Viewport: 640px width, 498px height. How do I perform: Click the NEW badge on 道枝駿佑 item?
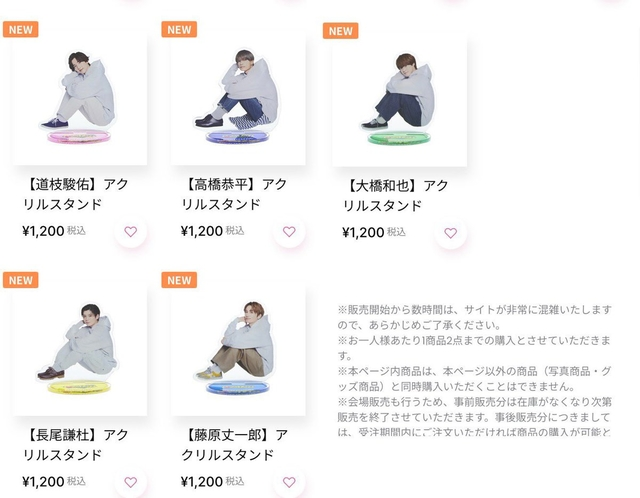coord(21,29)
